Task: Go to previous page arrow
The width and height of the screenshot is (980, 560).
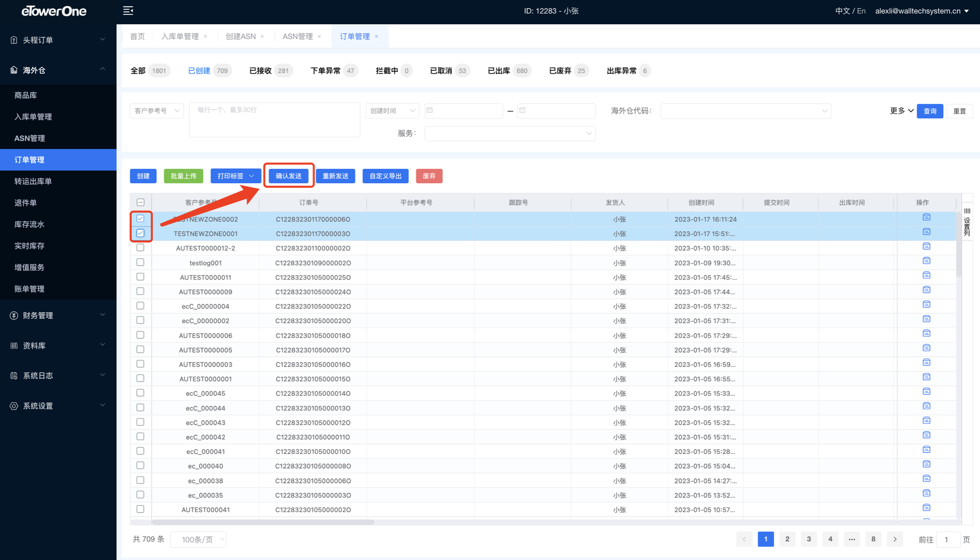Action: tap(744, 539)
